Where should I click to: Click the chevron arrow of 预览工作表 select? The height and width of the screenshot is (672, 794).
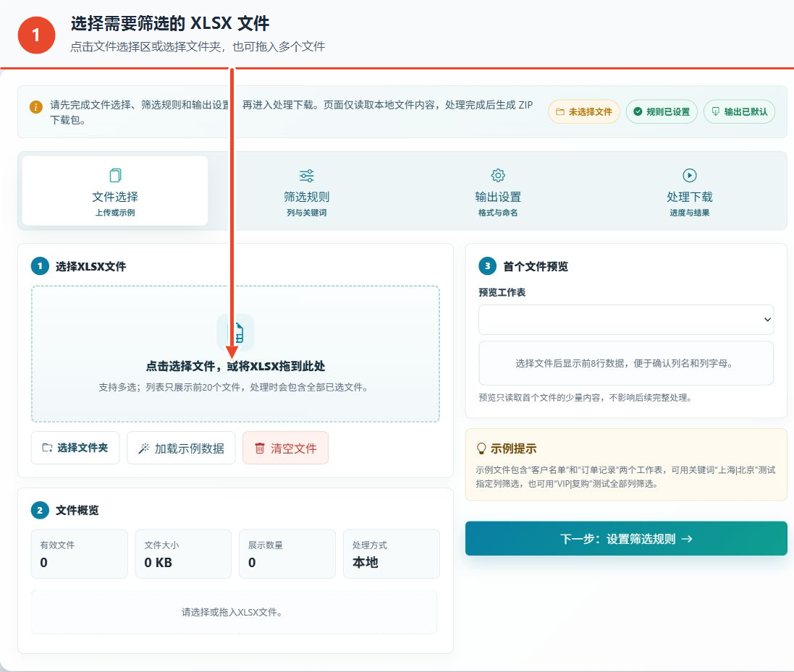tap(767, 319)
